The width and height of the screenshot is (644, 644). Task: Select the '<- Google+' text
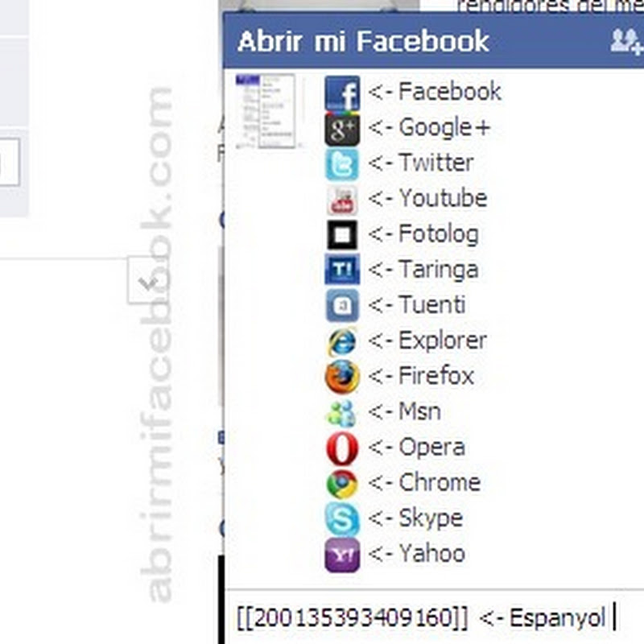(x=429, y=128)
